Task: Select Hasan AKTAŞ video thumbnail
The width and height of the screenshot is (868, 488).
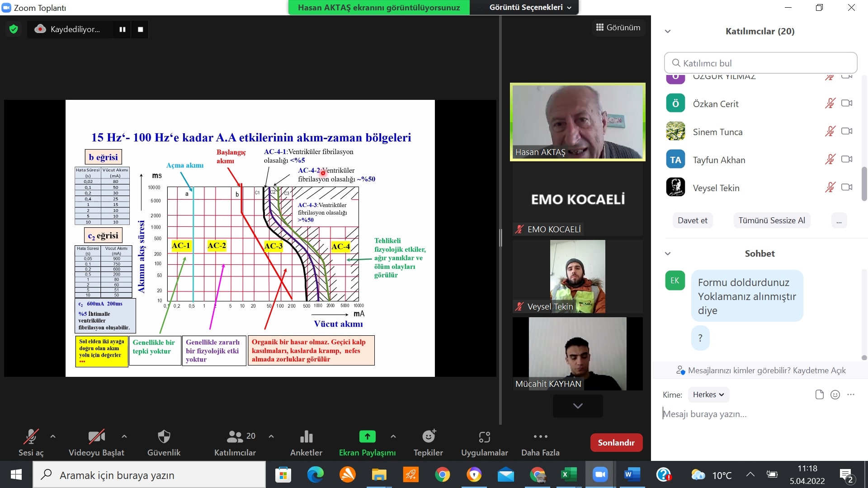Action: [x=578, y=122]
